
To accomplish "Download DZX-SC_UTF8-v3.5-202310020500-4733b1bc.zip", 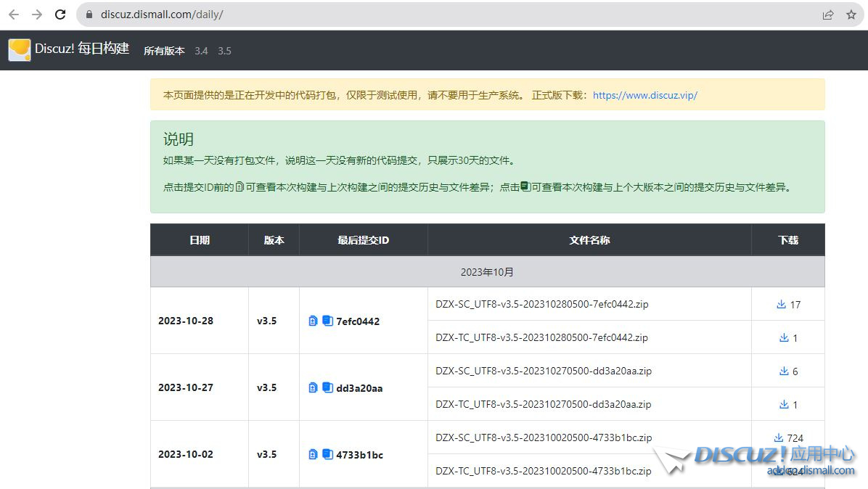I will click(778, 437).
